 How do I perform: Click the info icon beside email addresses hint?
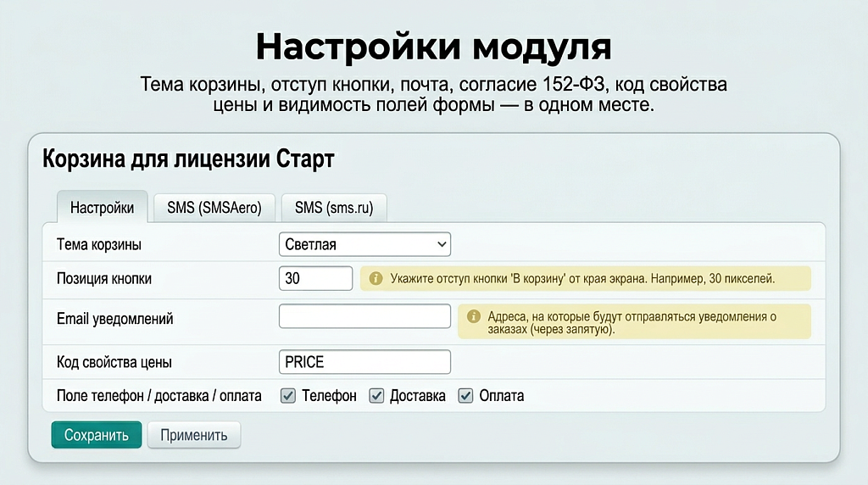(473, 316)
